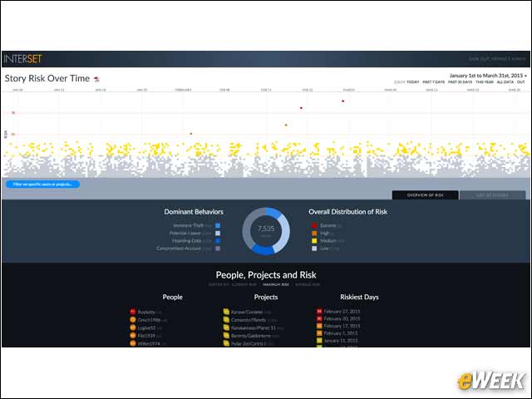Open January 11, 2015 riskiest day
Viewport: 532px width, 399px height.
tap(341, 340)
